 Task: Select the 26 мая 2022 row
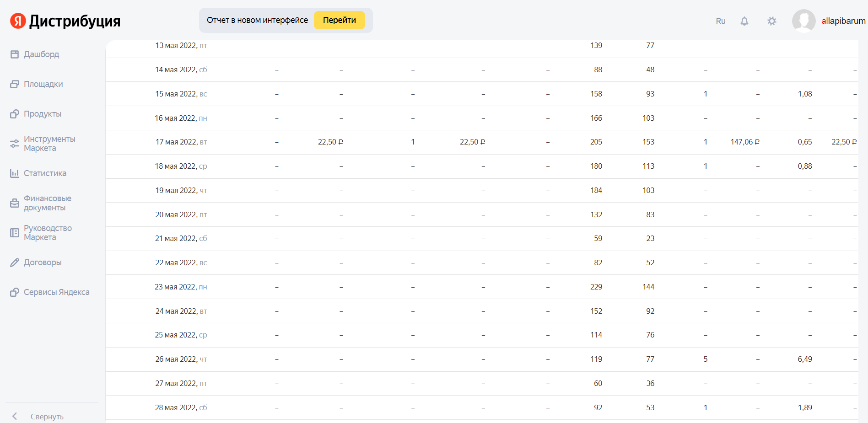pyautogui.click(x=181, y=359)
